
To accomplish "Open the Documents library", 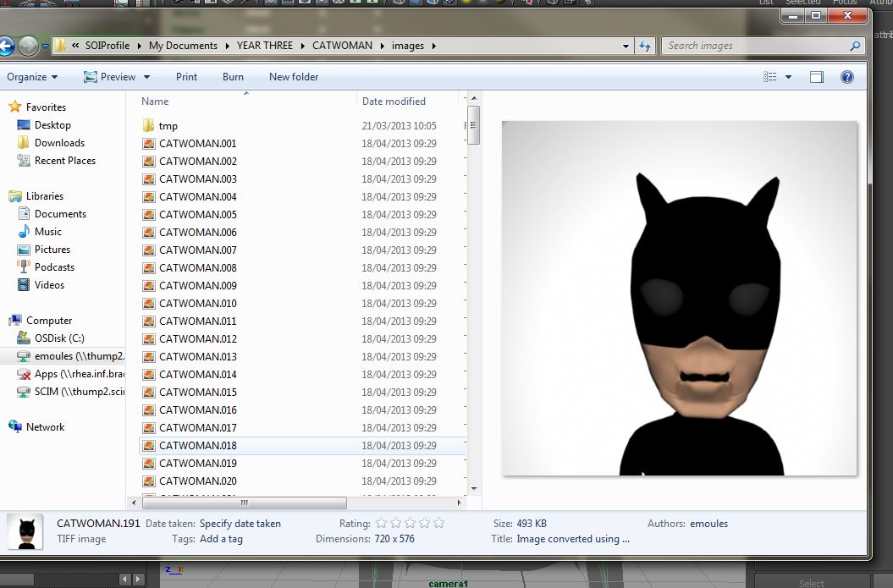I will (60, 214).
